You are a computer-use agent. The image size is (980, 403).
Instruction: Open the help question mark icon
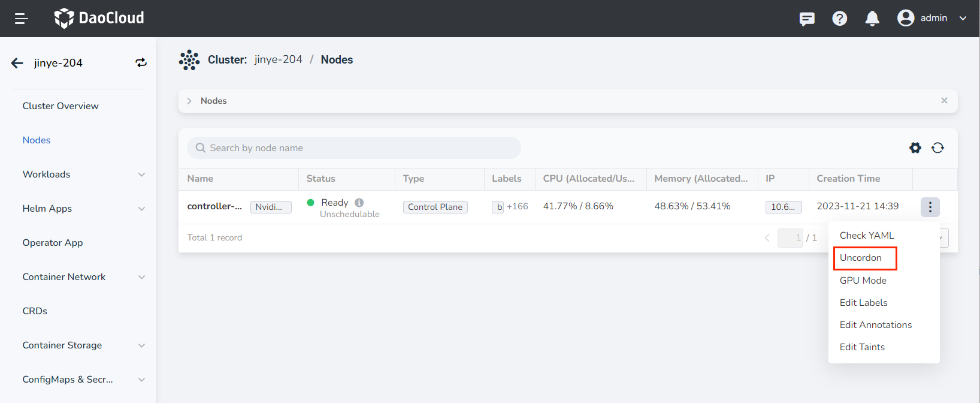[x=839, y=19]
